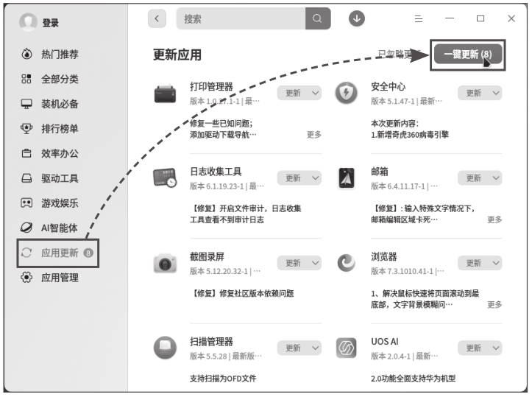Click 更新 button for 邮箱
Image resolution: width=532 pixels, height=397 pixels.
click(473, 178)
